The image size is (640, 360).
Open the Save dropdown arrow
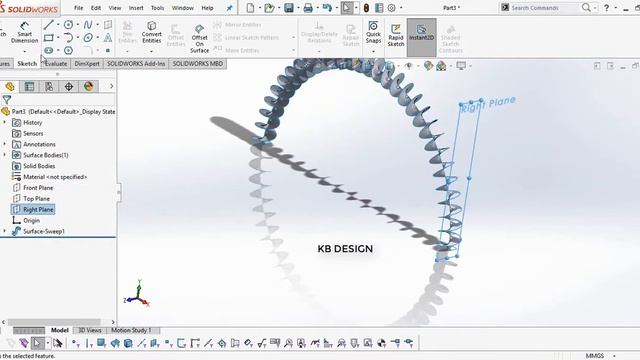click(x=298, y=8)
